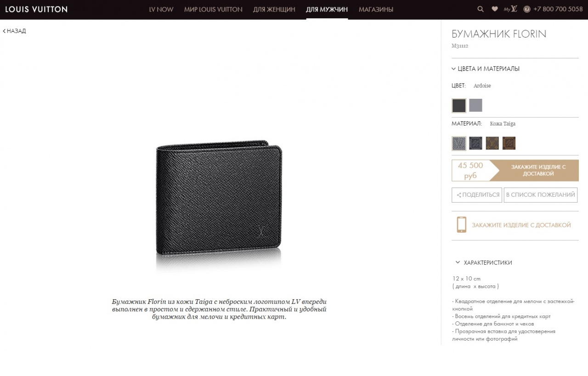
Task: Select the dark Ardoise color swatch
Action: coord(459,105)
